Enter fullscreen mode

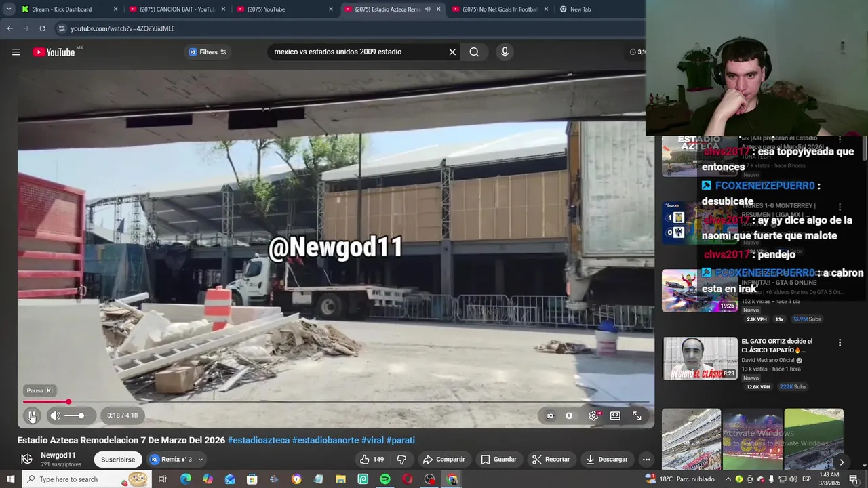[637, 415]
